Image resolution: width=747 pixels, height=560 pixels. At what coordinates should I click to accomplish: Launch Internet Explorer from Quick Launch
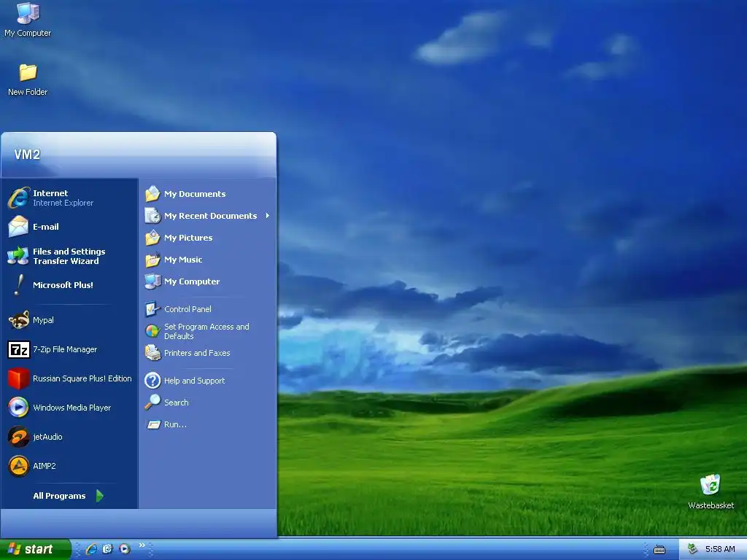(x=91, y=549)
